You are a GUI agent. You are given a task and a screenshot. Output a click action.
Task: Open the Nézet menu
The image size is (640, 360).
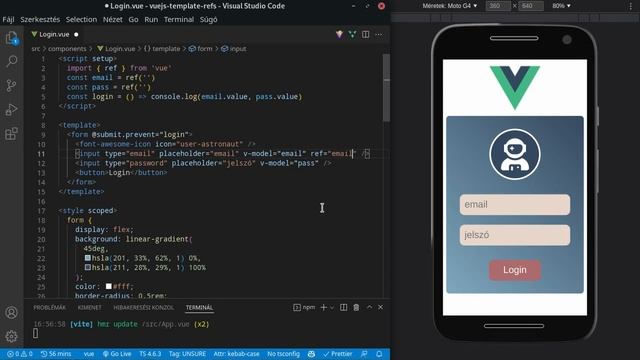(x=113, y=19)
